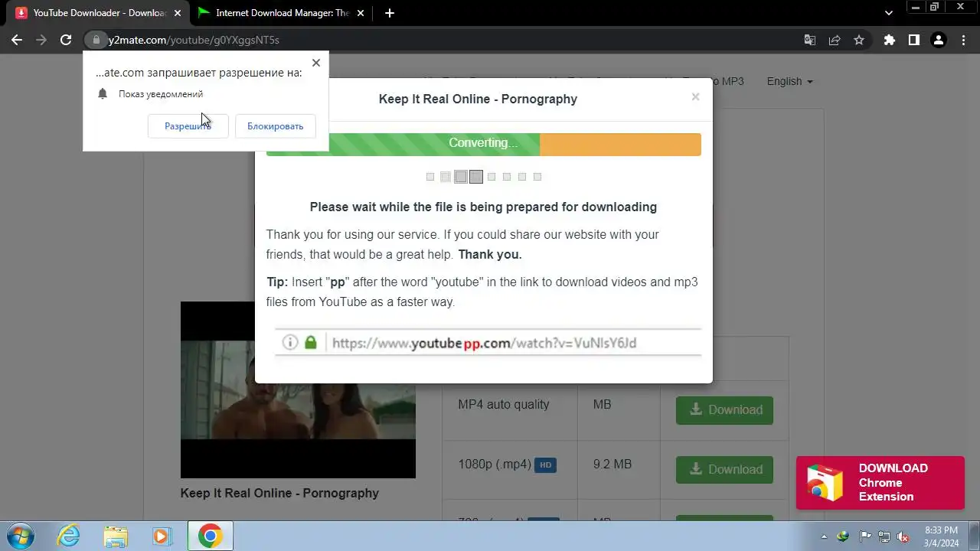Click the padlock site info icon

click(x=96, y=40)
